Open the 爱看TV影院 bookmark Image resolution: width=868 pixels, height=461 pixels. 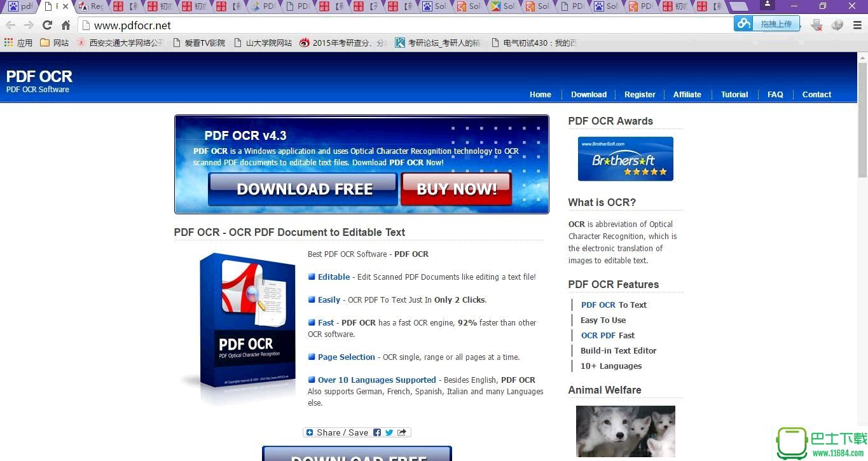(199, 43)
